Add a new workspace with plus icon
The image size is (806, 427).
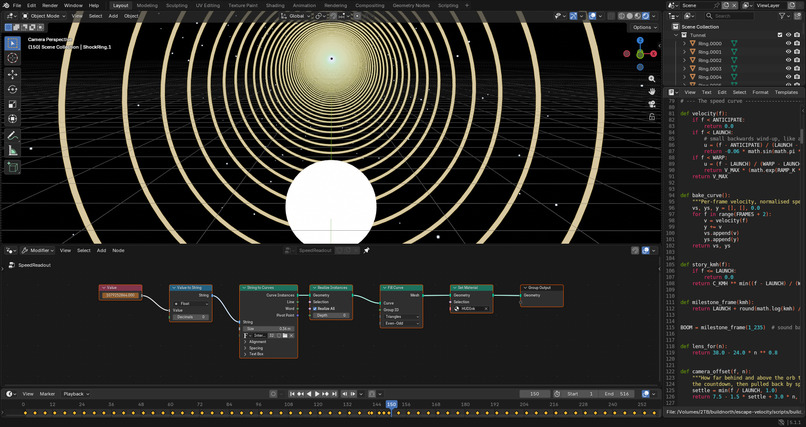[x=467, y=5]
